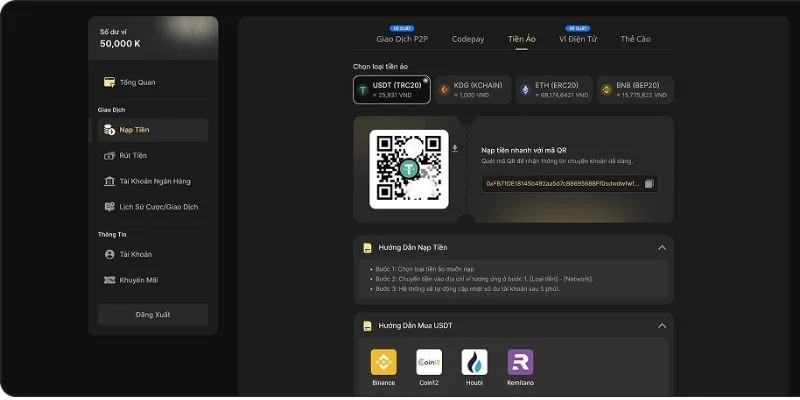Click the Tether logo on the USDT option
800x400 pixels.
363,90
